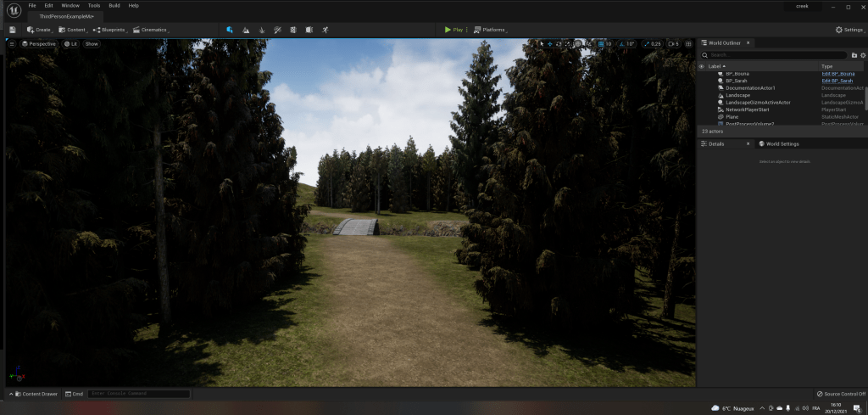The image size is (868, 415).
Task: Activate the translate (move) gizmo tool
Action: click(x=549, y=44)
